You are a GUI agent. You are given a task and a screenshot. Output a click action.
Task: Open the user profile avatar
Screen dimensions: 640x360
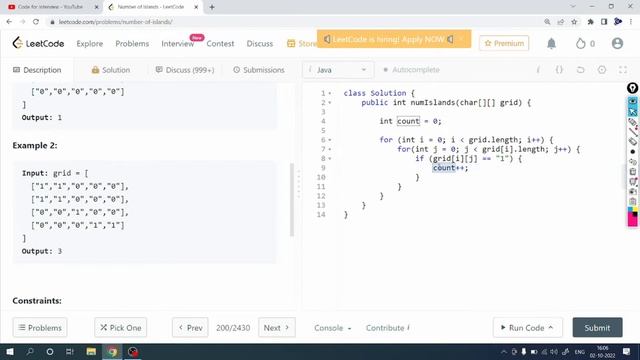617,43
